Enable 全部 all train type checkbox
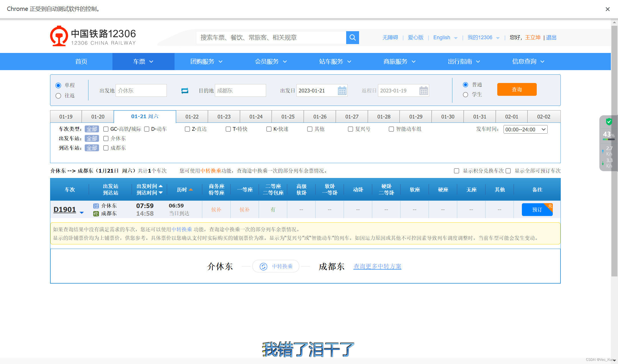Viewport: 618px width, 364px height. 91,129
